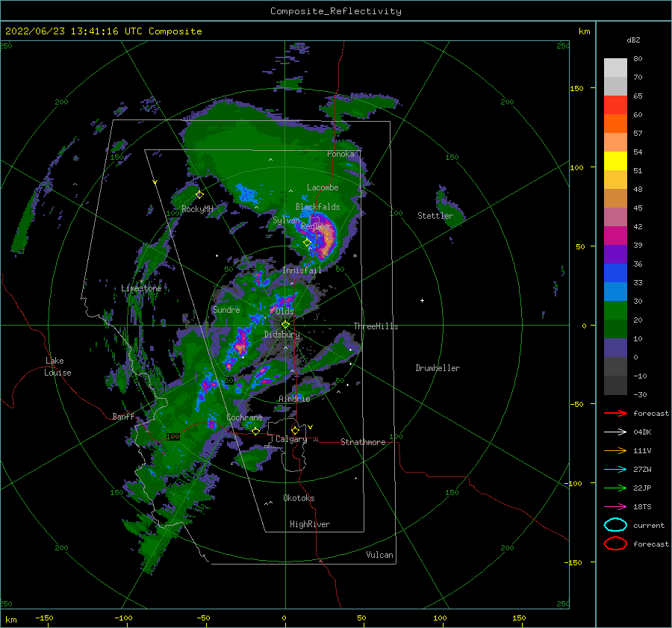Click the 20 dBZ green color swatch

point(615,311)
